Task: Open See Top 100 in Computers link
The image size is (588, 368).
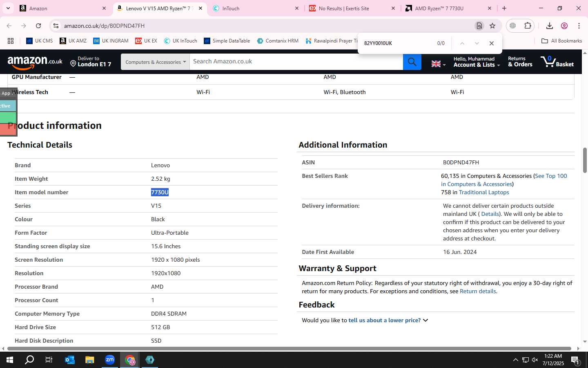Action: pos(504,180)
